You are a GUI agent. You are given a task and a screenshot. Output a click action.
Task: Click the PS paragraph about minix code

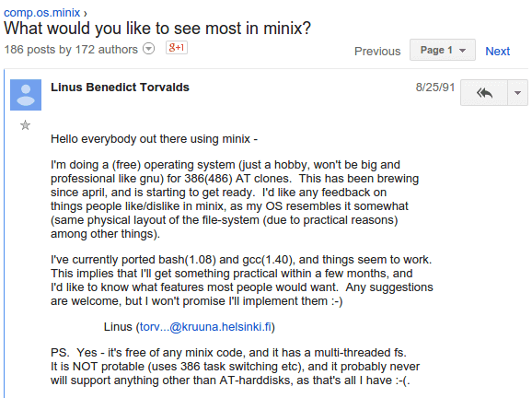pos(235,367)
